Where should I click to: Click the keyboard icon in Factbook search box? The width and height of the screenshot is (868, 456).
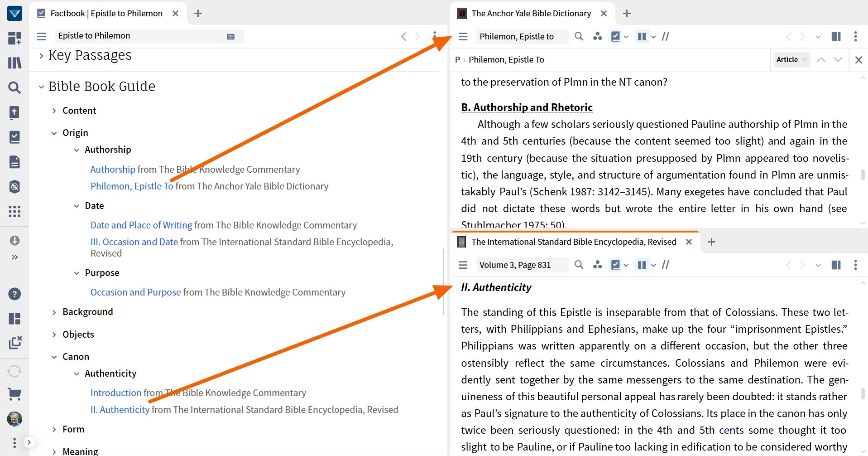230,36
